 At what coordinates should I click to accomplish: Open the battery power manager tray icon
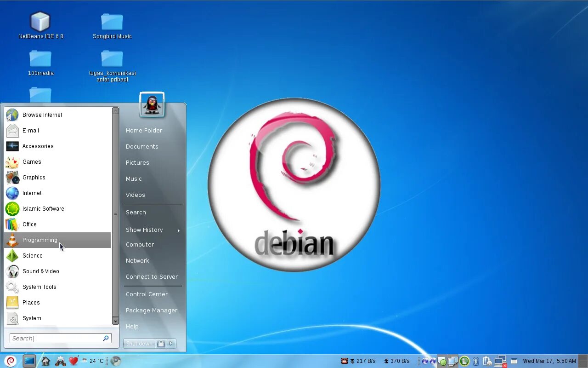(487, 362)
